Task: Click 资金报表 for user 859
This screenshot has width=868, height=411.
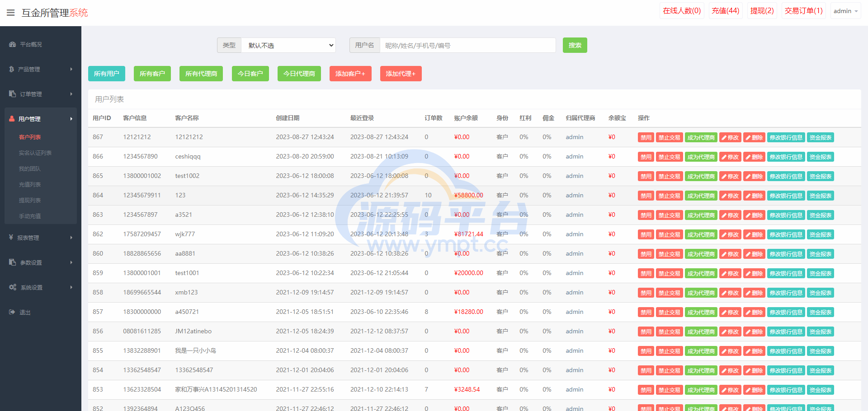Action: click(821, 274)
